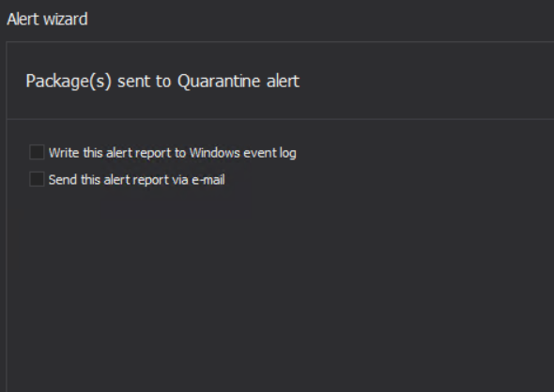Click the 'Send this alert report via e-mail' label

(x=136, y=180)
